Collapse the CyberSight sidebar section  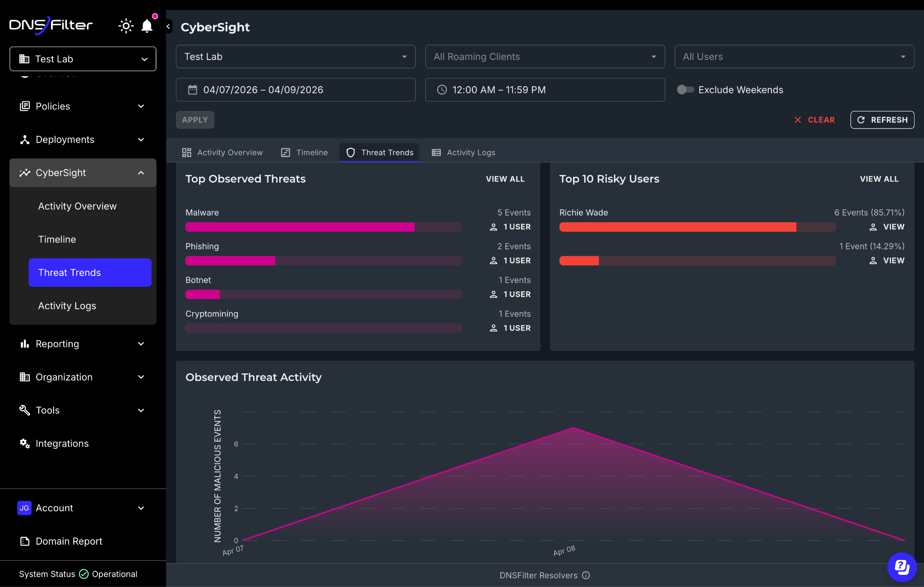tap(83, 173)
